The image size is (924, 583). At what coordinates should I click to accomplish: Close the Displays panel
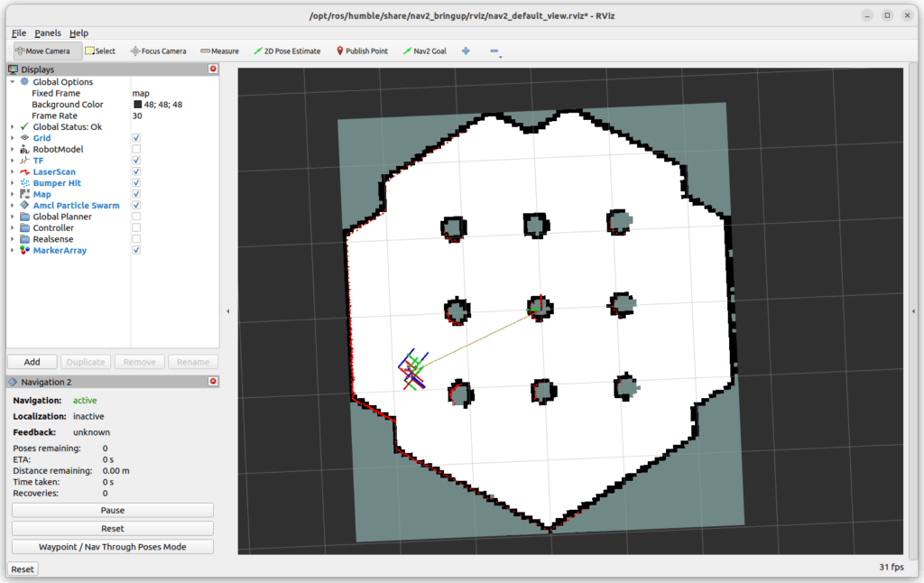tap(213, 69)
